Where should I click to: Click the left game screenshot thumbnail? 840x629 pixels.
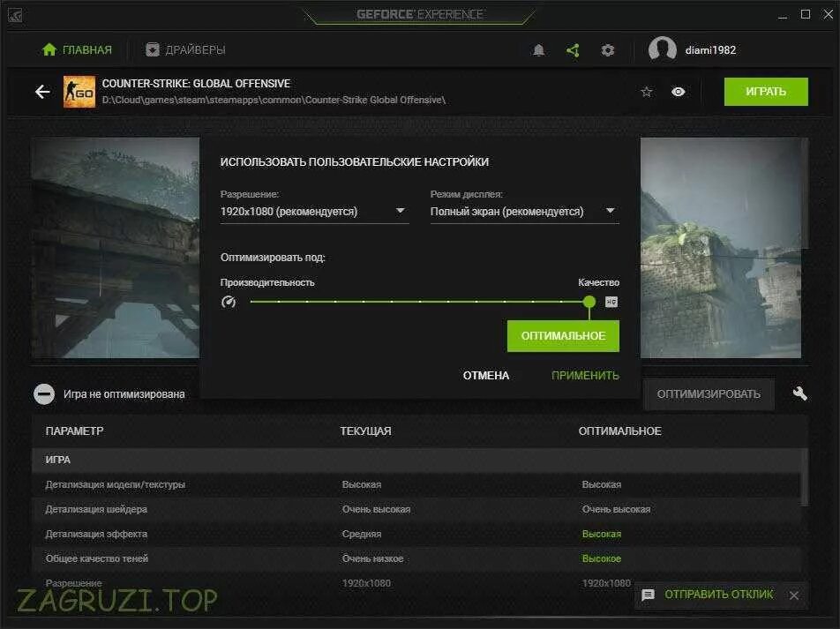click(x=116, y=248)
